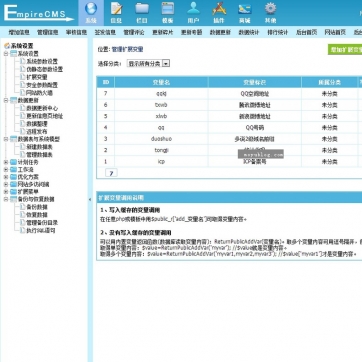Viewport: 362px width, 362px height.
Task: Expand the 工作流 tree node
Action: point(6,170)
